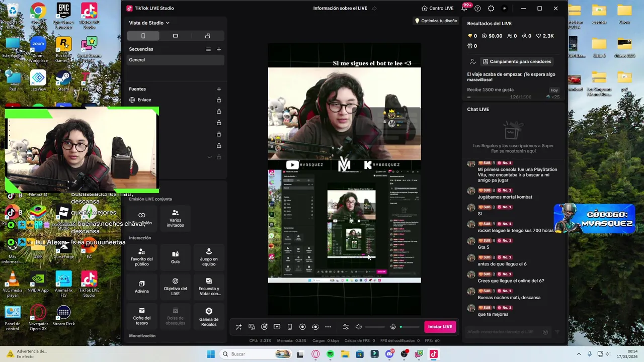
Task: Toggle lock on the Enlace source
Action: pos(219,100)
